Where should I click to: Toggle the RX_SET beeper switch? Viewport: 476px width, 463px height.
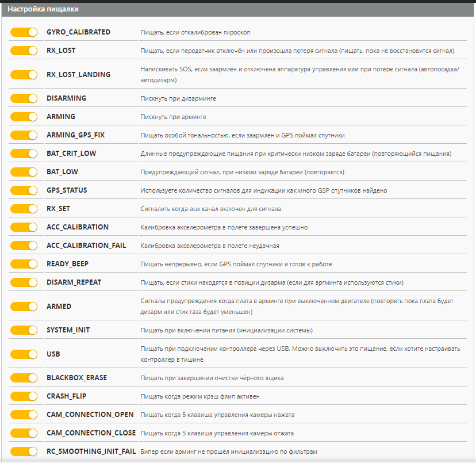(24, 209)
